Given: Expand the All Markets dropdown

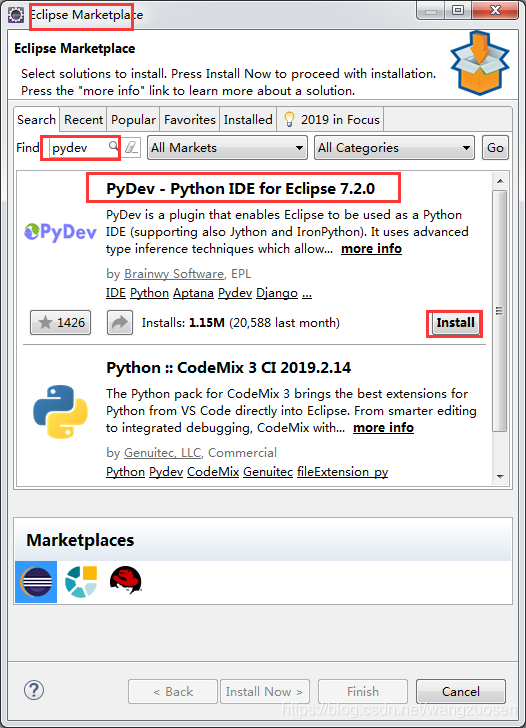Looking at the screenshot, I should pos(227,148).
